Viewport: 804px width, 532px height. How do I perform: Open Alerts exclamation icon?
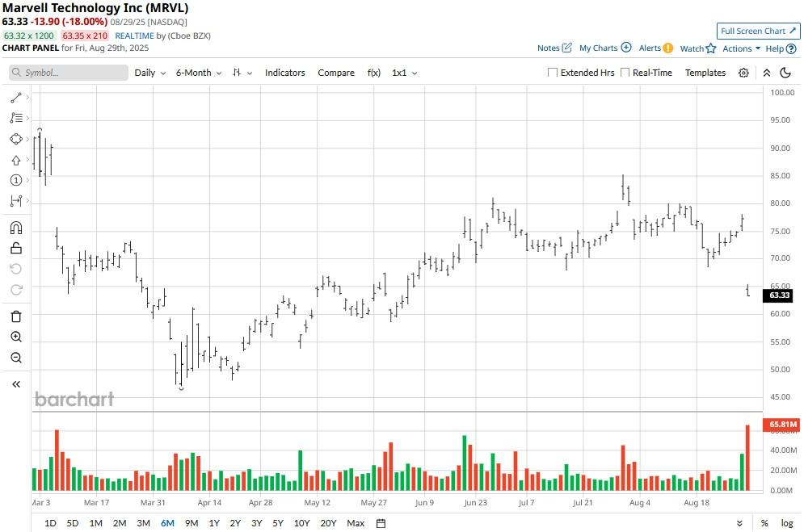pos(667,48)
